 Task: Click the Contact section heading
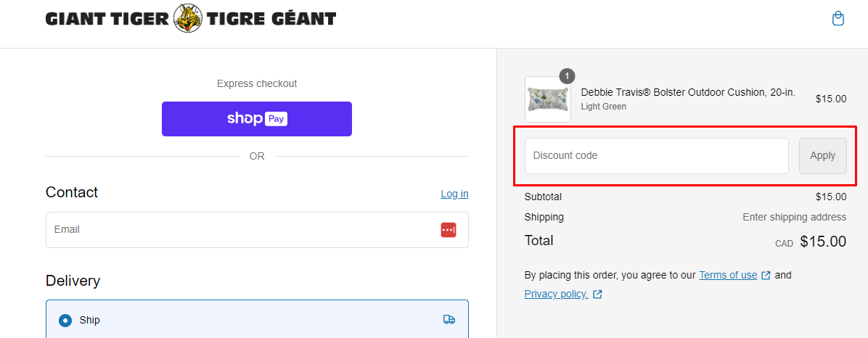pos(72,192)
